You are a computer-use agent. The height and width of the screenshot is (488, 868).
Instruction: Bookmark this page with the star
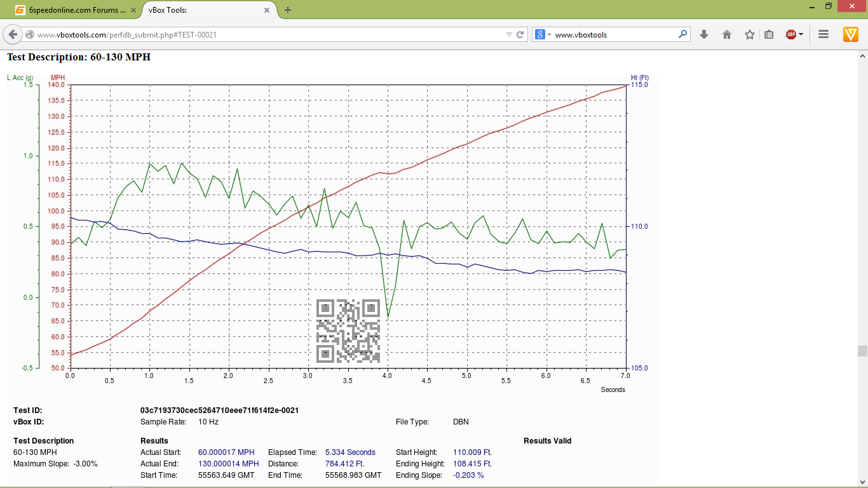point(750,34)
